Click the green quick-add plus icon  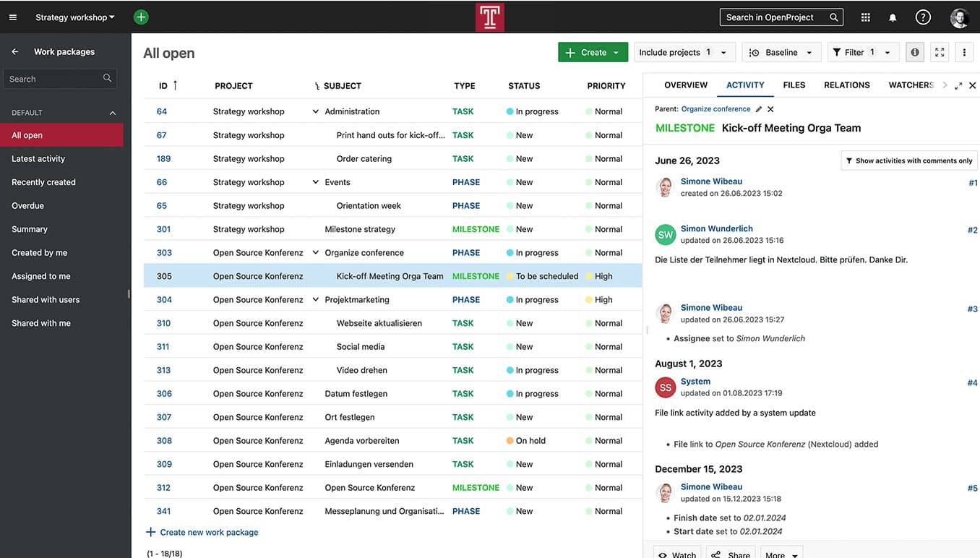pyautogui.click(x=141, y=17)
